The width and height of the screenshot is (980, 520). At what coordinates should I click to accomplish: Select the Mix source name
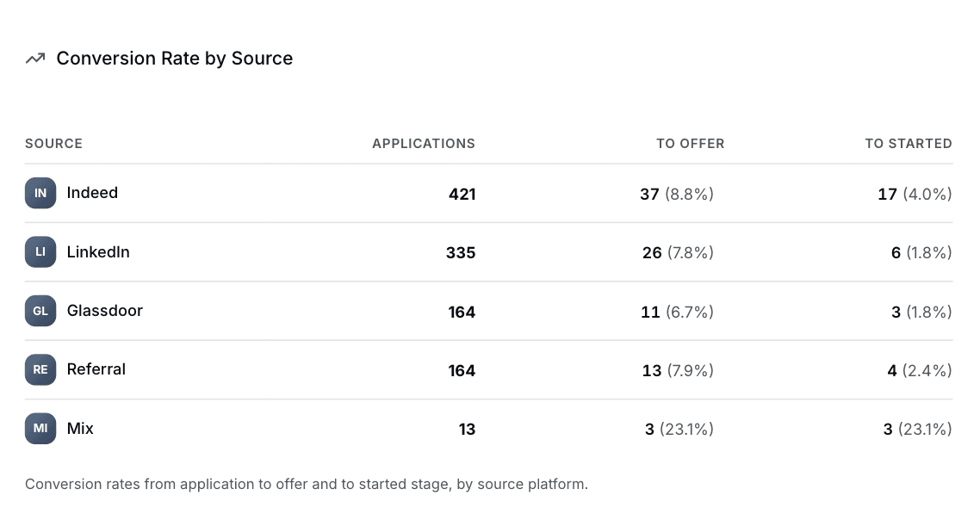point(80,428)
